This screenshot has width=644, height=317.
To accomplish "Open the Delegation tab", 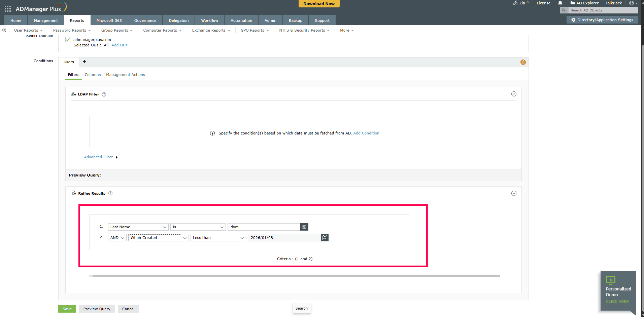I will [x=178, y=21].
